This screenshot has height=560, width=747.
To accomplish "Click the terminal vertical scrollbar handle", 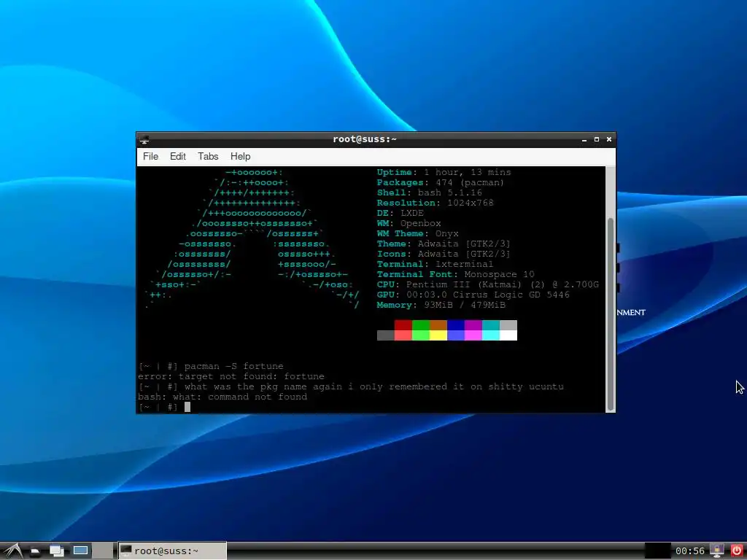I will click(611, 314).
